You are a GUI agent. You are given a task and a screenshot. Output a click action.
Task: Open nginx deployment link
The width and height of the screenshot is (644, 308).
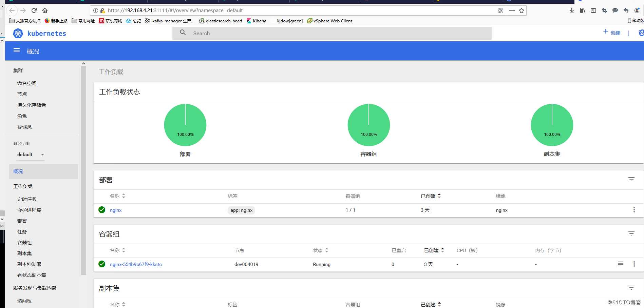coord(116,210)
